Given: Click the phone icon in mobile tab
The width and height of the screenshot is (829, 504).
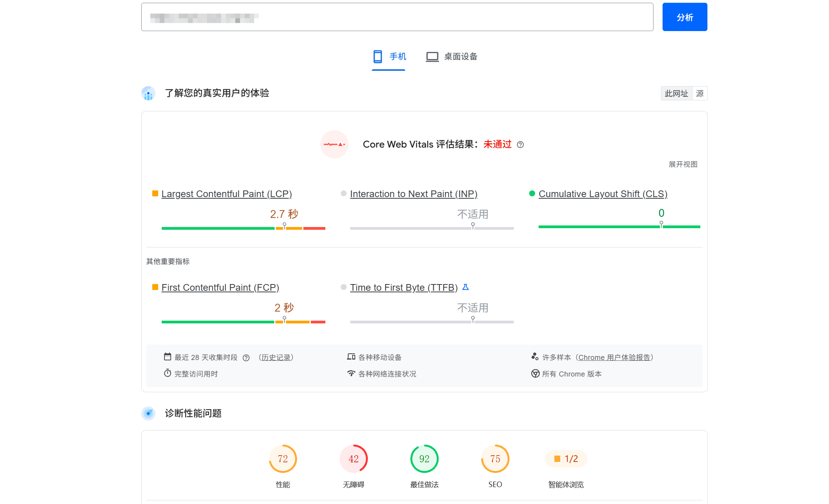Looking at the screenshot, I should [378, 57].
